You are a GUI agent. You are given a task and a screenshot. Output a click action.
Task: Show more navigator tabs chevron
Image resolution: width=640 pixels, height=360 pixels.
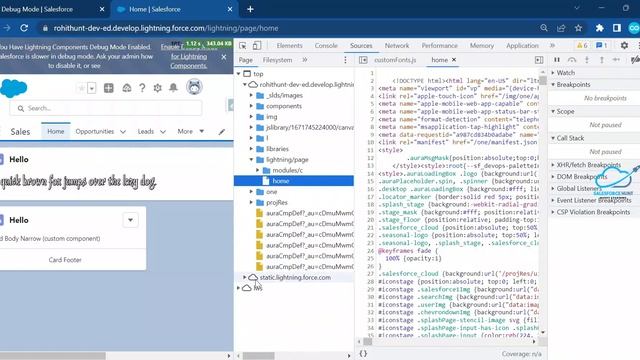tap(304, 60)
